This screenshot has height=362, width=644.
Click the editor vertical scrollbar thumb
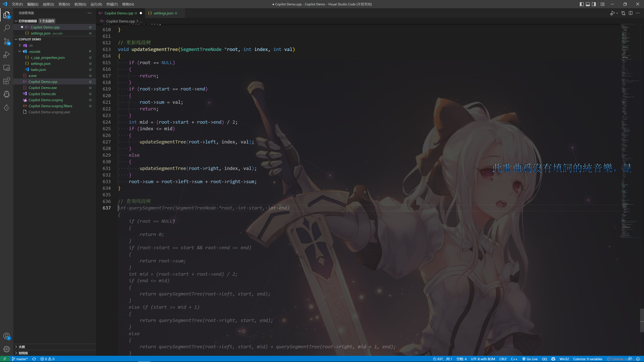[x=642, y=320]
